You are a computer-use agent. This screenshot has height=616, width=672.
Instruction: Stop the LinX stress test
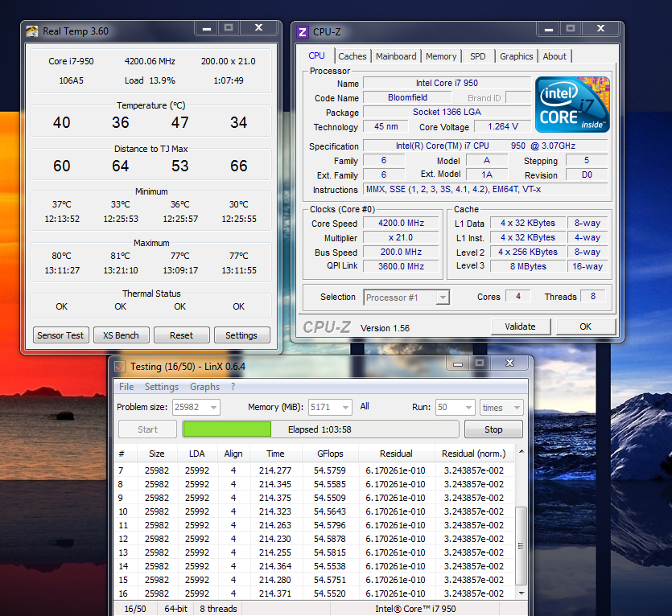493,429
